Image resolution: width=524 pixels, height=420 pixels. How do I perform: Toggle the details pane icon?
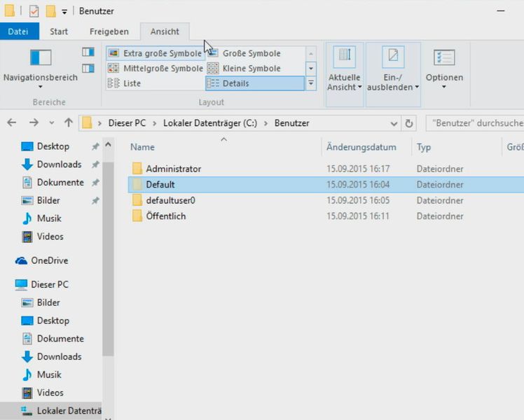88,68
